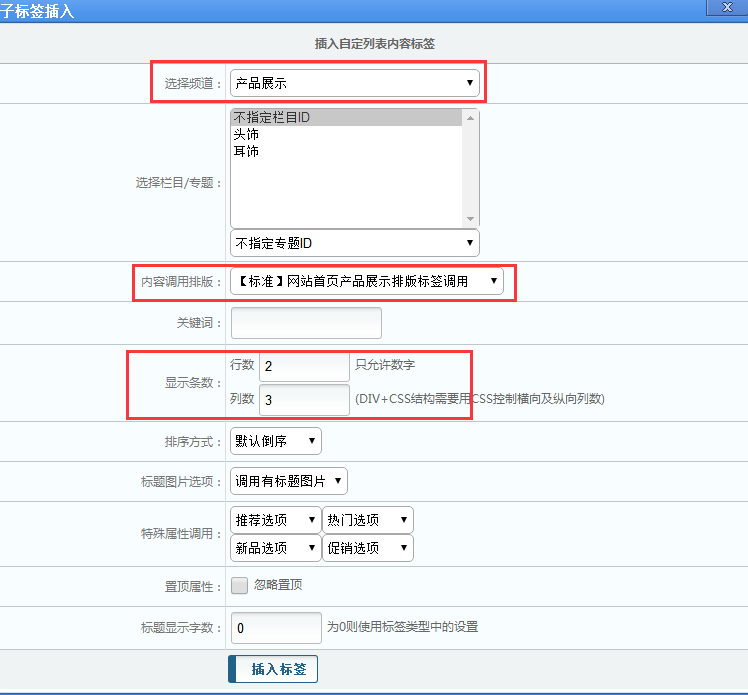Expand the 促销选项 dropdown
748x695 pixels.
[367, 548]
